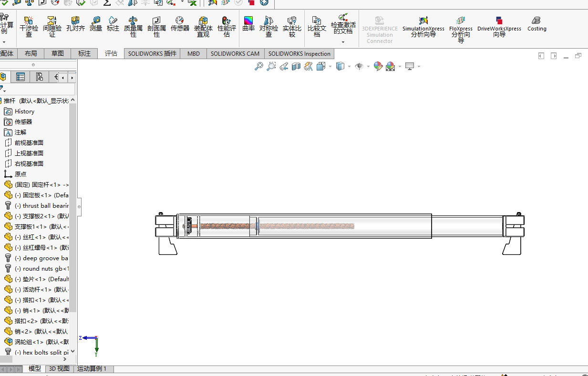Open 比较文档 compare documents

tap(317, 26)
